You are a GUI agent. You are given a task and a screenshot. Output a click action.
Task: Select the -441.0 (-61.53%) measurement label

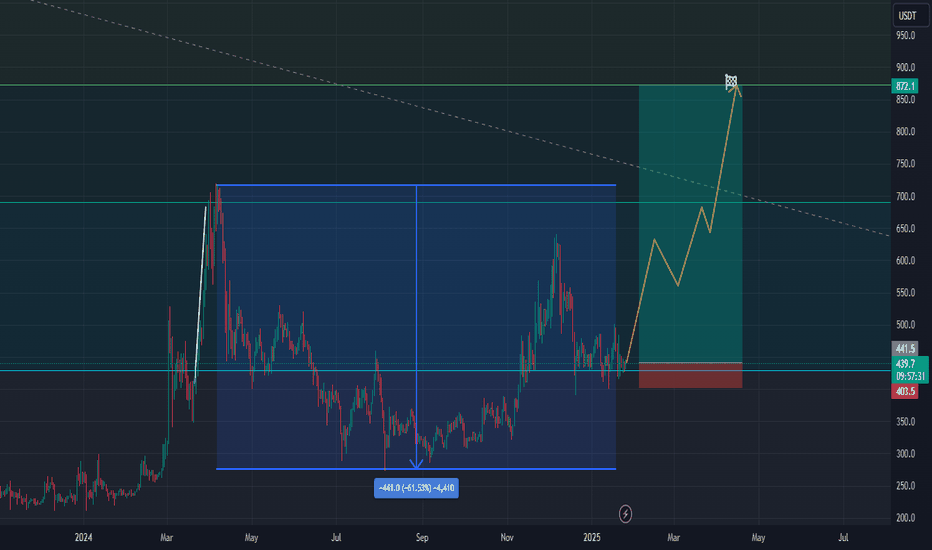pos(416,488)
